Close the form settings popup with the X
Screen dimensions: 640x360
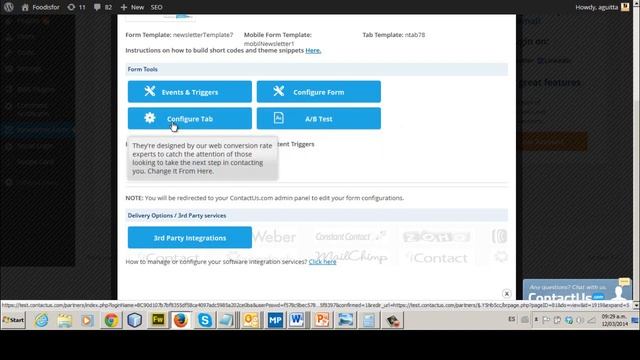click(507, 293)
